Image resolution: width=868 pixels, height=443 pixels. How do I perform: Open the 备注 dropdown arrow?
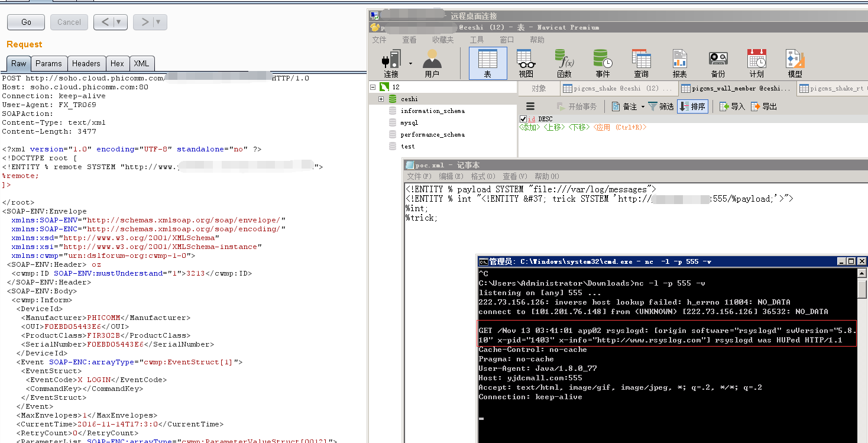tap(643, 106)
